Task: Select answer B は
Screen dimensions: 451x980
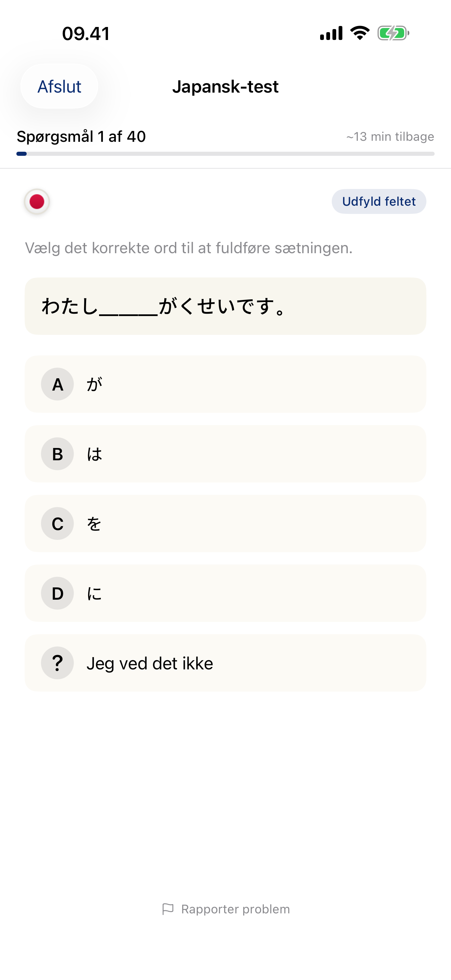Action: tap(225, 454)
